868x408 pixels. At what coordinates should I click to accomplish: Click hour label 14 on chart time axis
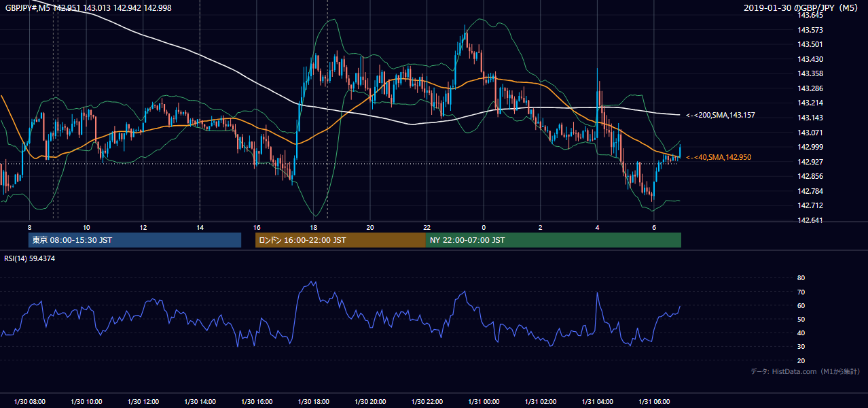[200, 227]
